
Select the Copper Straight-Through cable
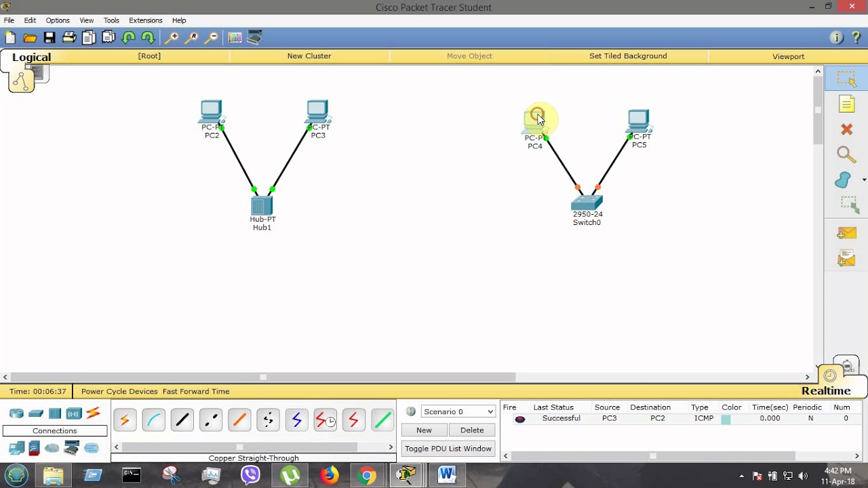[182, 421]
